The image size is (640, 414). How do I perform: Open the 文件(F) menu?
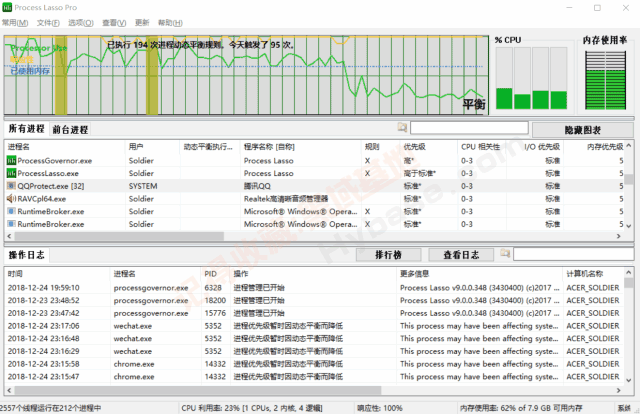[48, 23]
